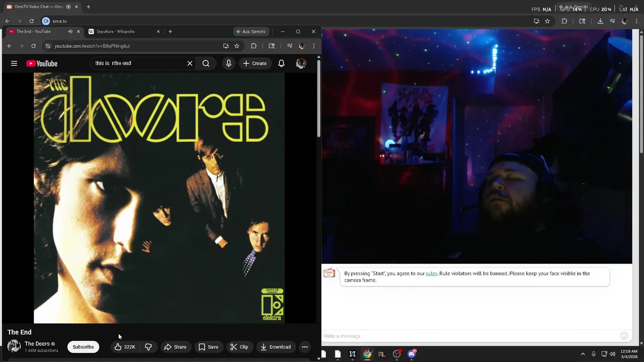
Task: Open OBS Studio from the taskbar
Action: (x=397, y=354)
